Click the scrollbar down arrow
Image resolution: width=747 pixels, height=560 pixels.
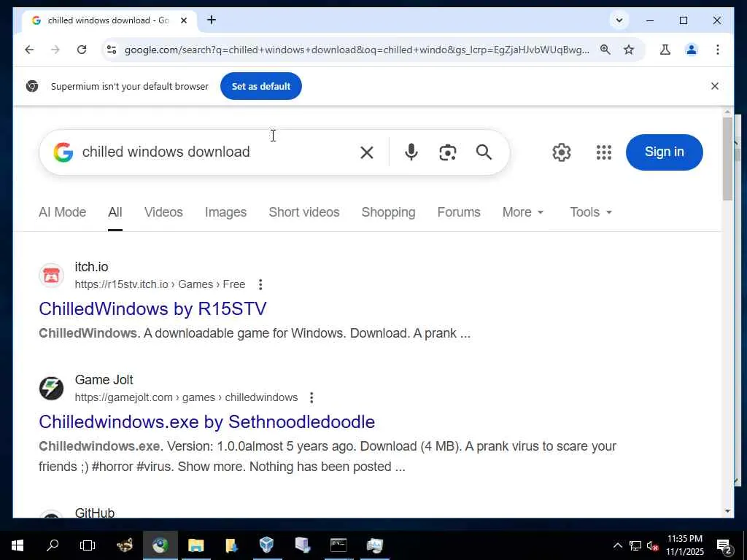point(727,511)
